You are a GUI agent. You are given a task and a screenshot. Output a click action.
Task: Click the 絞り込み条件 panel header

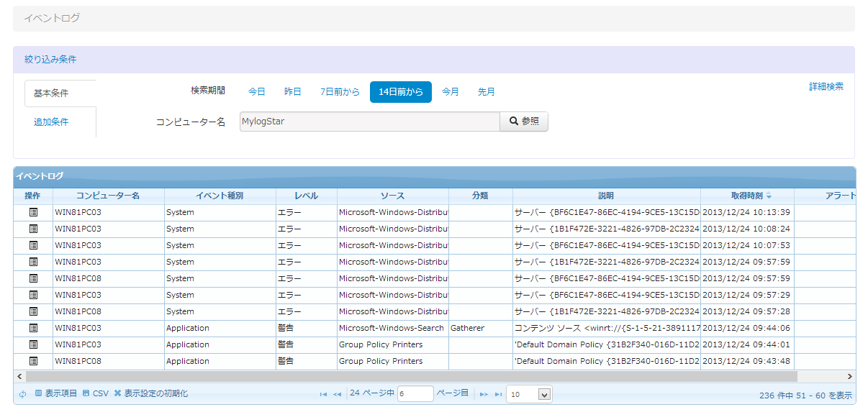tap(434, 60)
